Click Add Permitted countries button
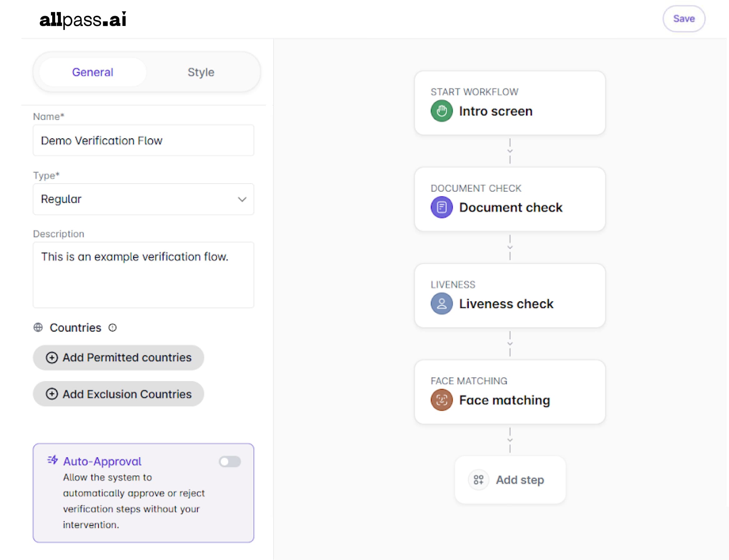This screenshot has height=560, width=729. 118,358
